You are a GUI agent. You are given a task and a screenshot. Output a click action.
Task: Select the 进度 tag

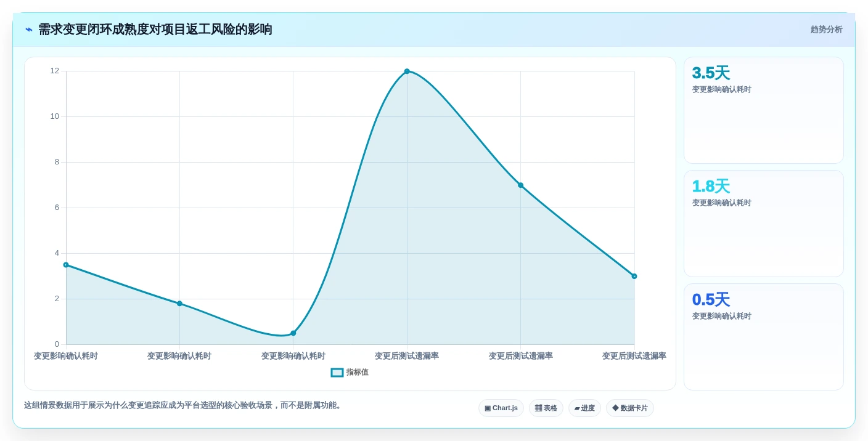point(584,408)
